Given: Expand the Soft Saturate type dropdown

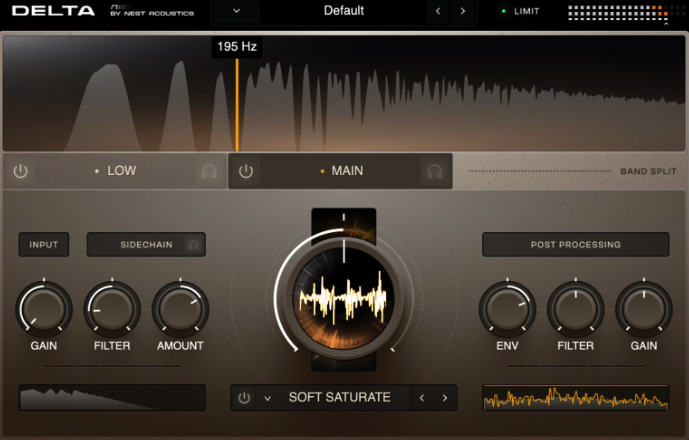Looking at the screenshot, I should click(x=268, y=398).
